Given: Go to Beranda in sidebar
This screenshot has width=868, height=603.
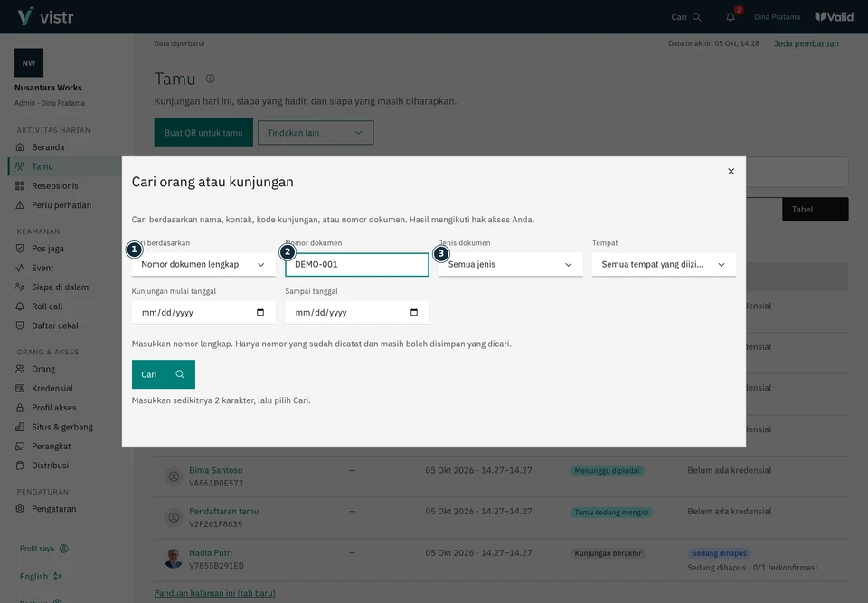Looking at the screenshot, I should [x=48, y=147].
